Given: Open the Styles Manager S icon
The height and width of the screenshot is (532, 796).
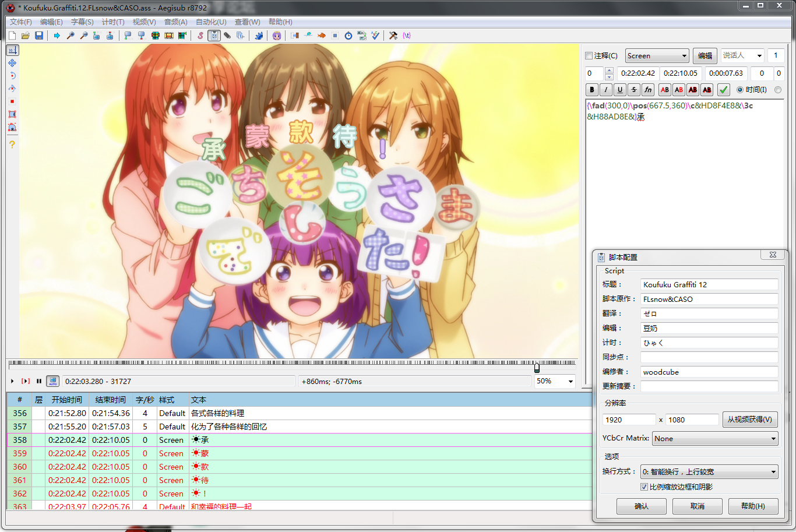Looking at the screenshot, I should [x=200, y=36].
